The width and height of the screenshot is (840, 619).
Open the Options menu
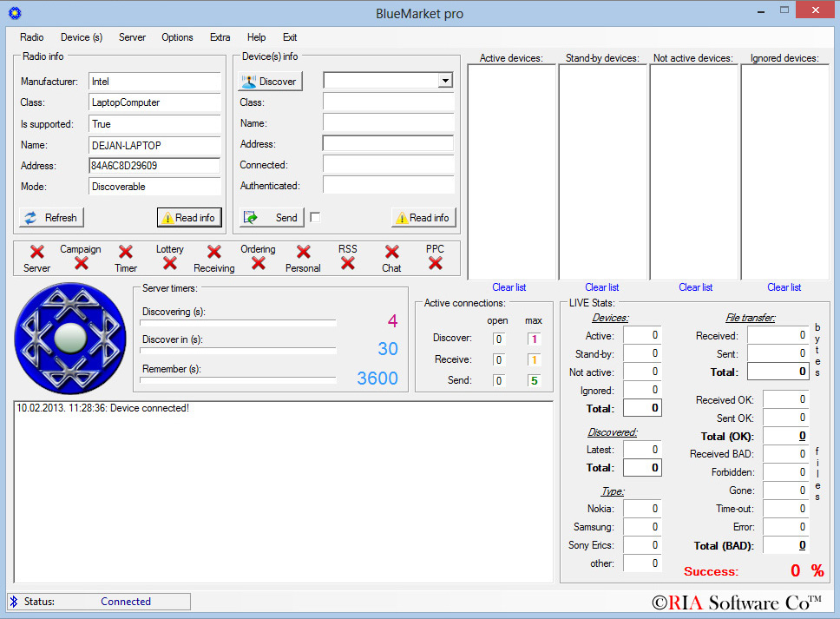click(177, 37)
